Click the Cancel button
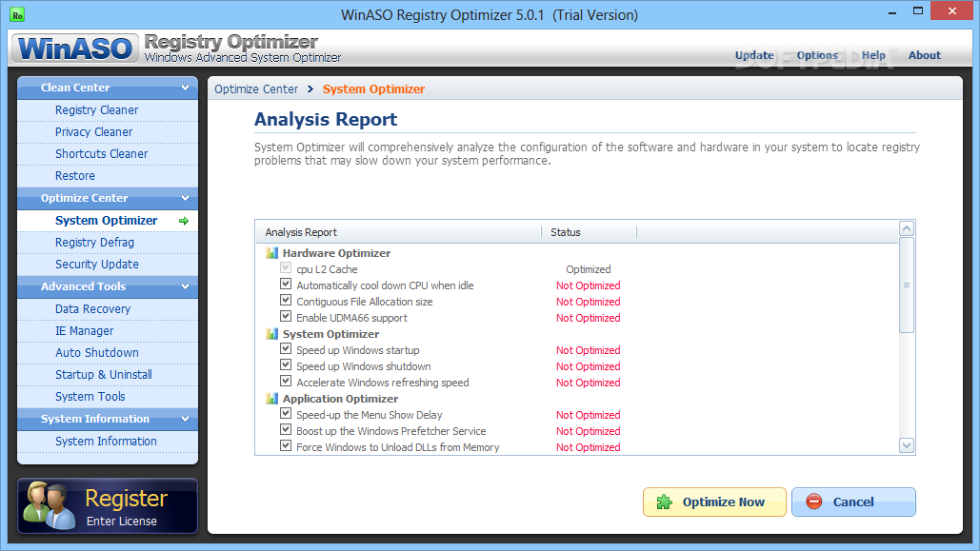980x551 pixels. point(853,502)
